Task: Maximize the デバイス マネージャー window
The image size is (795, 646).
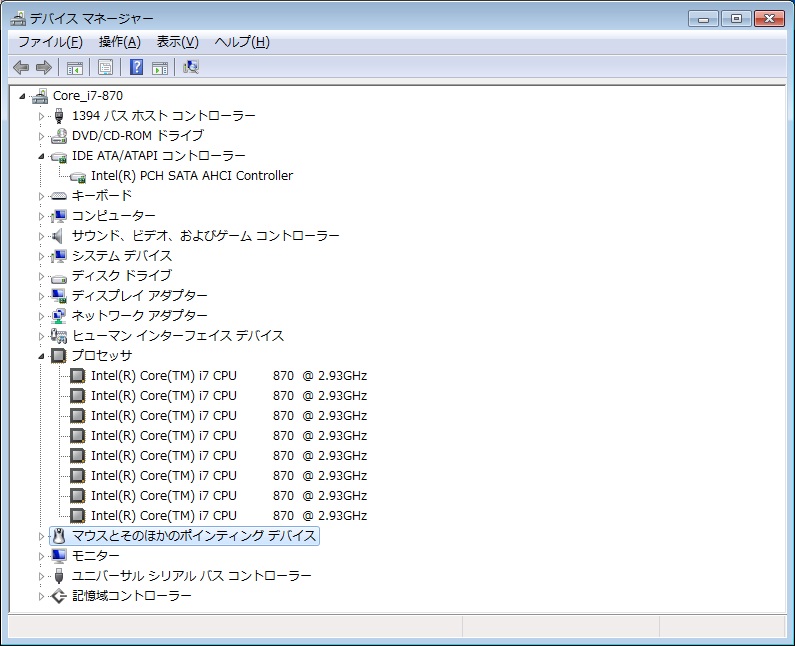Action: point(736,19)
